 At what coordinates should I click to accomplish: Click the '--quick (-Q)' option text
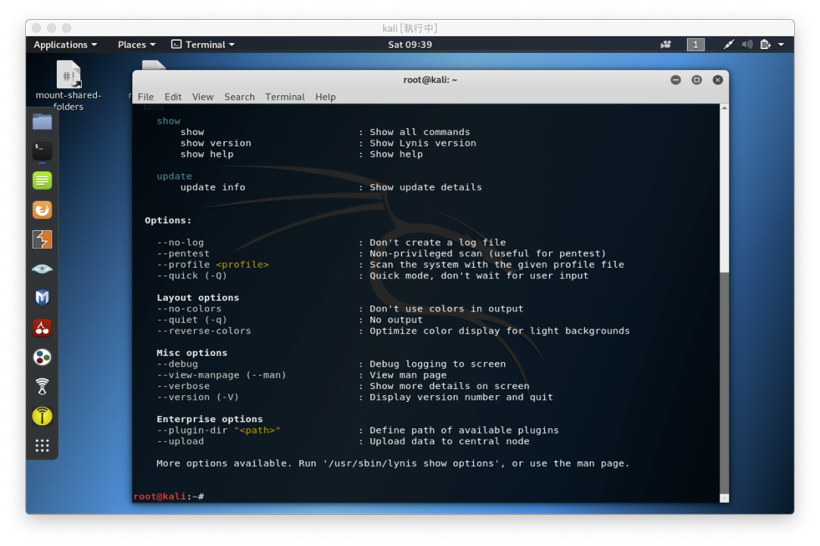pos(191,276)
